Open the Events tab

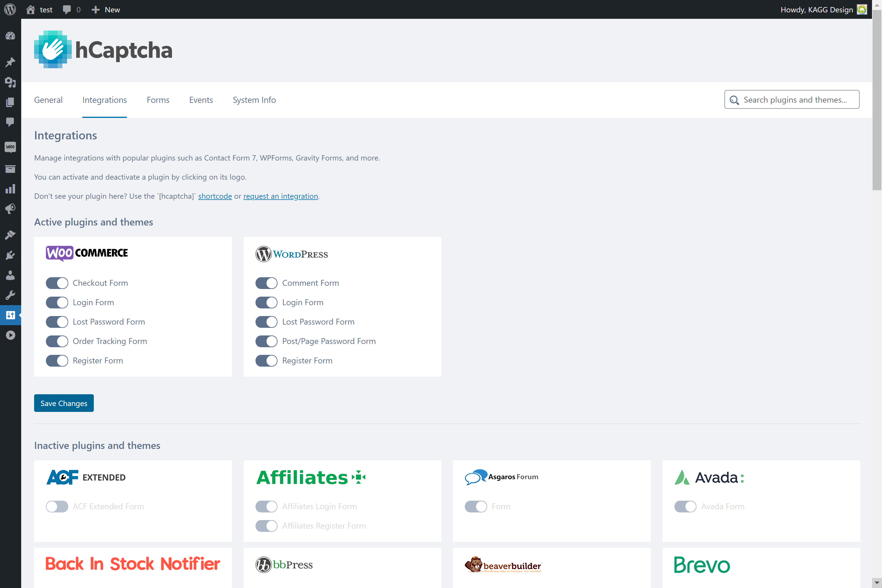click(201, 100)
